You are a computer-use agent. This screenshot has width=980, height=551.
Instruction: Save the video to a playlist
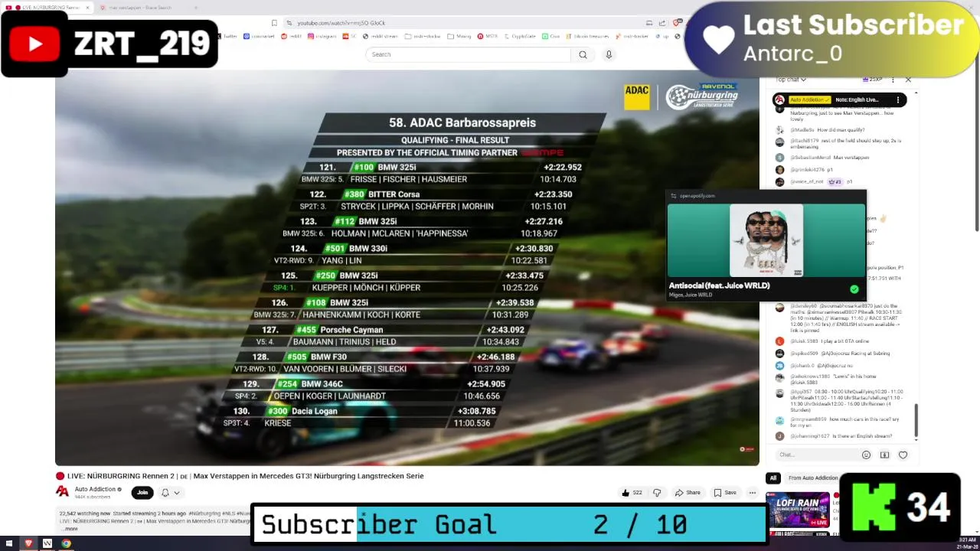pyautogui.click(x=725, y=493)
